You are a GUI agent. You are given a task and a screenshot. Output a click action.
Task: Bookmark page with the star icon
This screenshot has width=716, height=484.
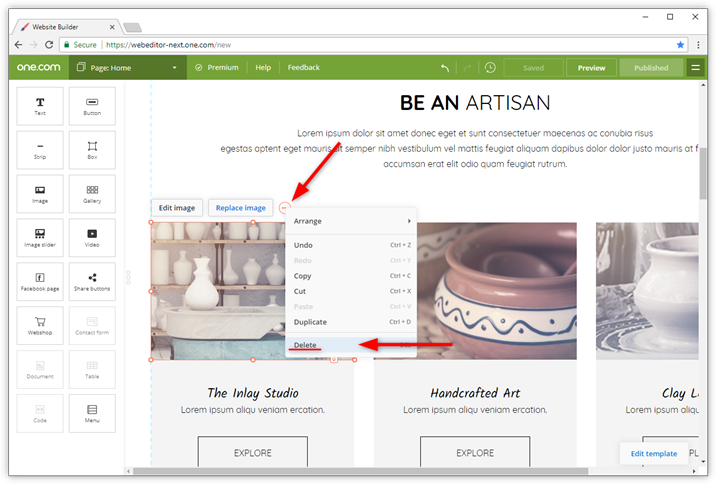pyautogui.click(x=680, y=45)
